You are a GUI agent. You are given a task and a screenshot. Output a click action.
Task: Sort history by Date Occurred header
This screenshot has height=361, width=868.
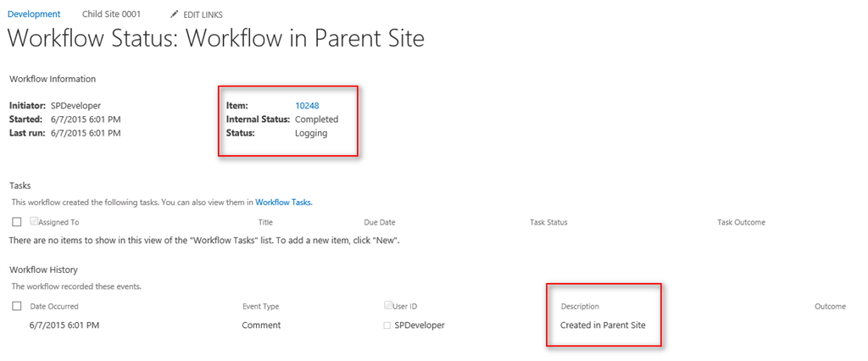tap(54, 306)
